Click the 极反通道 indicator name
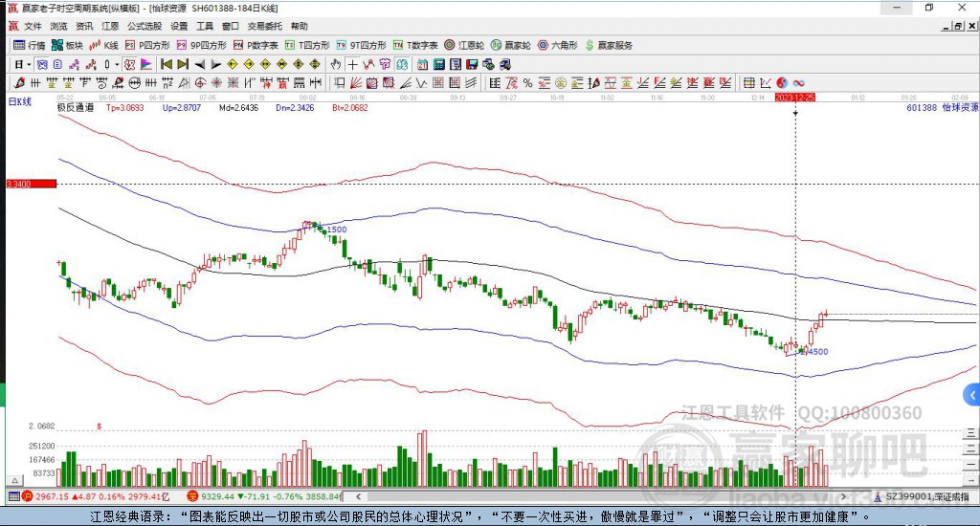 pos(75,107)
